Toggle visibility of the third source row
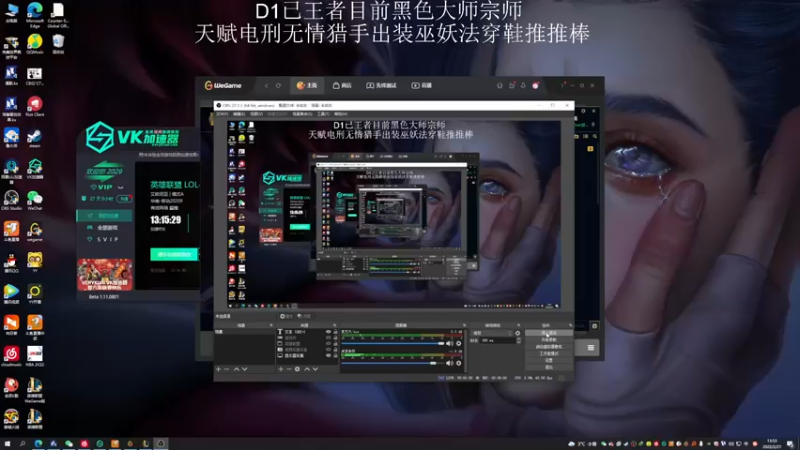This screenshot has height=450, width=800. 328,343
